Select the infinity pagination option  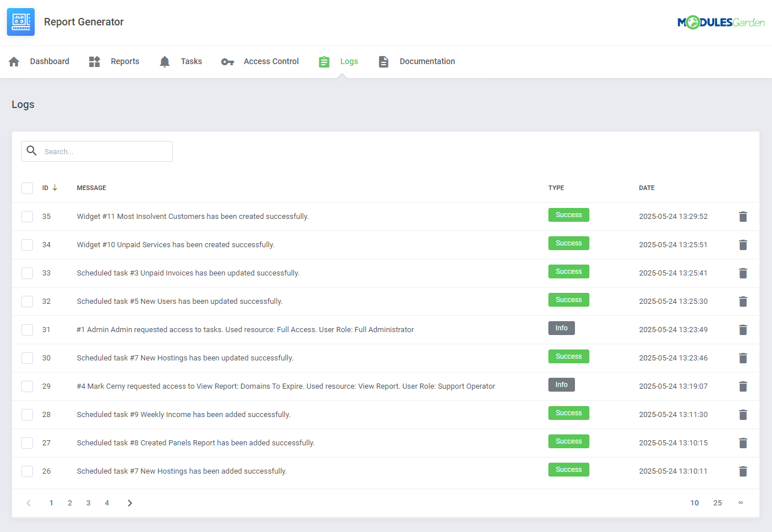(x=741, y=503)
